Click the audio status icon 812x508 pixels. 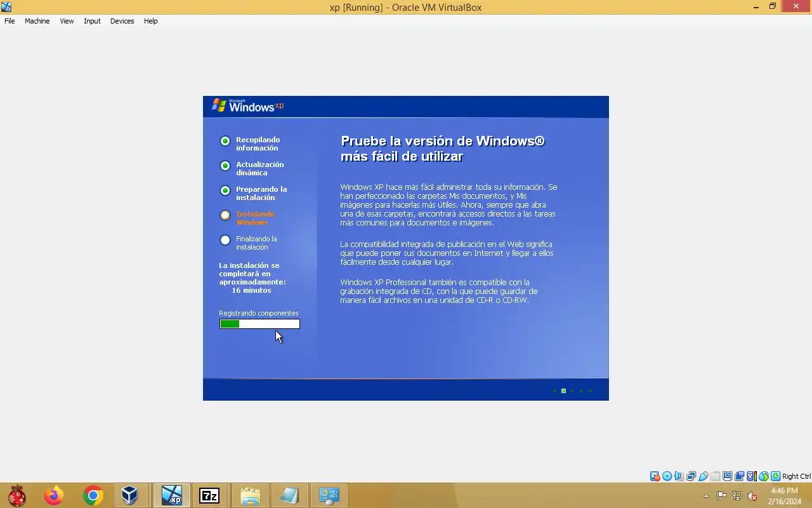pos(679,476)
